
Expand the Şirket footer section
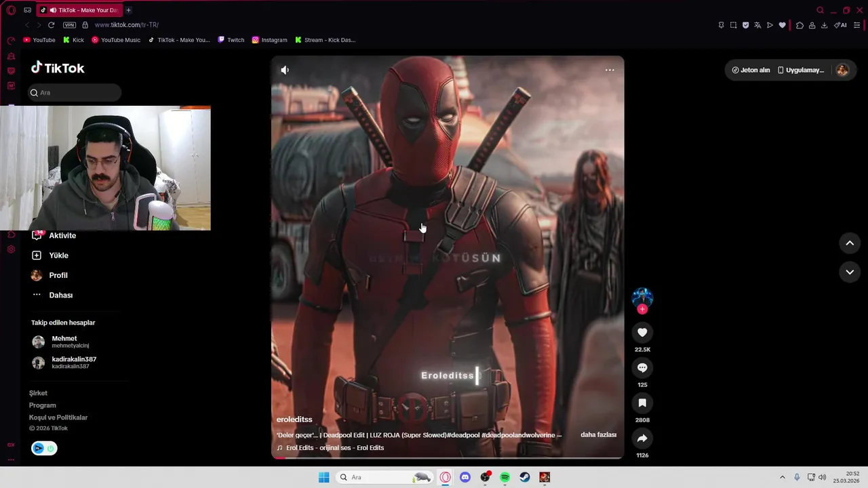pos(38,393)
